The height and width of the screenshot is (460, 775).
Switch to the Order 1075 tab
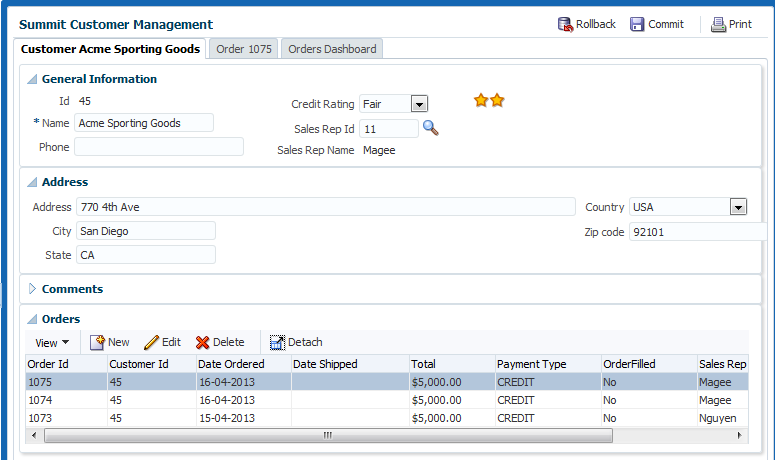(x=244, y=49)
